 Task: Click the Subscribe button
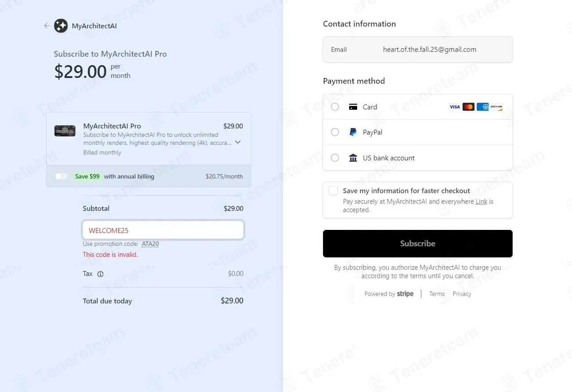(x=418, y=244)
